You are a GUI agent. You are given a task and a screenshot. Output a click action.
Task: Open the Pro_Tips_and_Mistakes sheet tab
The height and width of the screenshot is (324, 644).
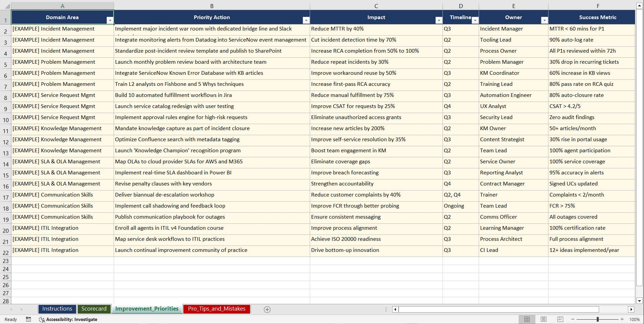[216, 309]
